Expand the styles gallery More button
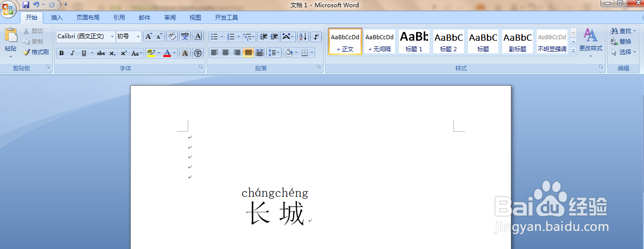The height and width of the screenshot is (249, 644). coord(573,51)
